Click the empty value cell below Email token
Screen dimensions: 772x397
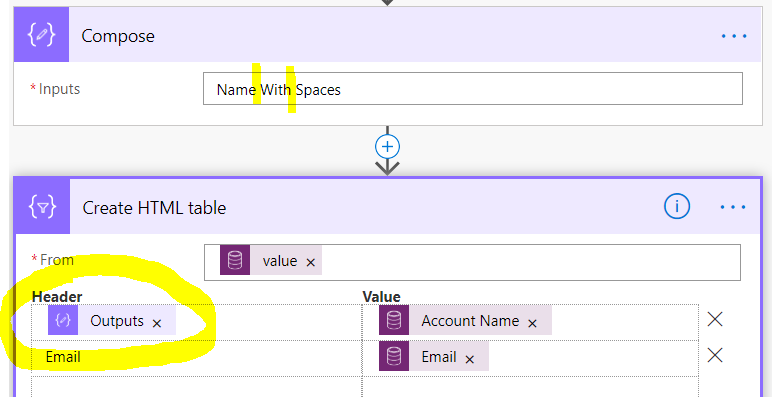point(530,387)
